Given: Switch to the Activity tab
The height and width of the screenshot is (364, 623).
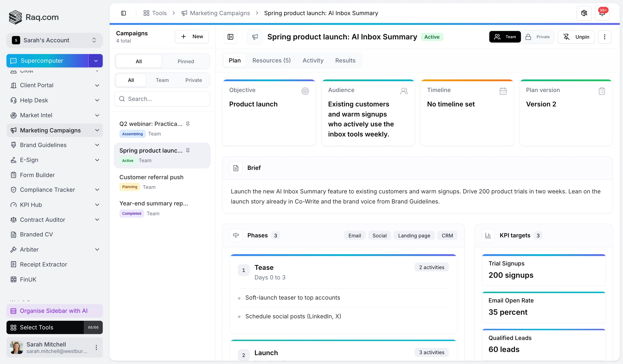Looking at the screenshot, I should [x=313, y=60].
